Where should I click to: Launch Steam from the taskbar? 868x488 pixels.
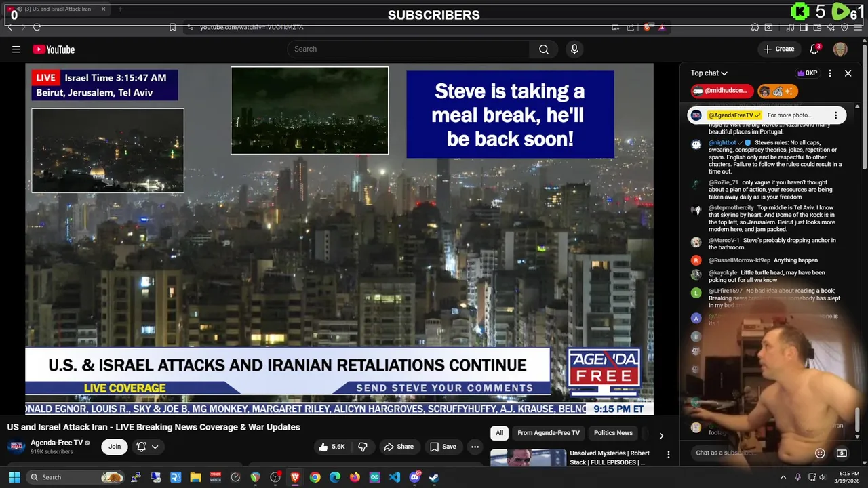[434, 477]
